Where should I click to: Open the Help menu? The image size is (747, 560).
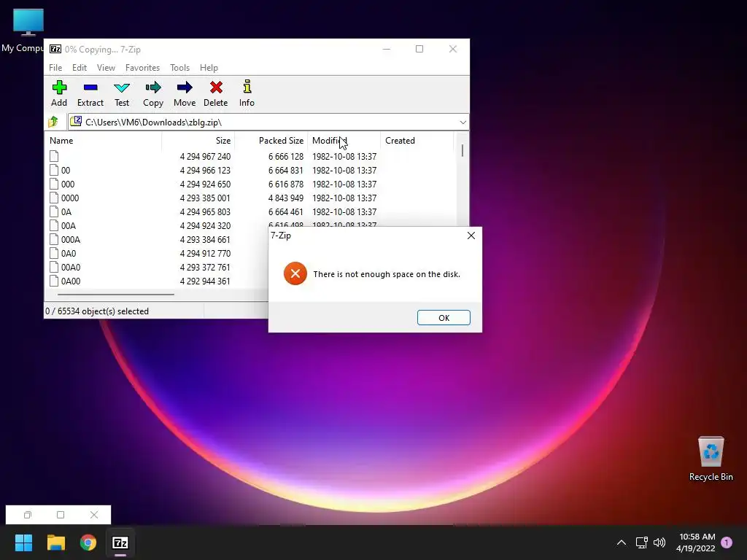pyautogui.click(x=209, y=68)
